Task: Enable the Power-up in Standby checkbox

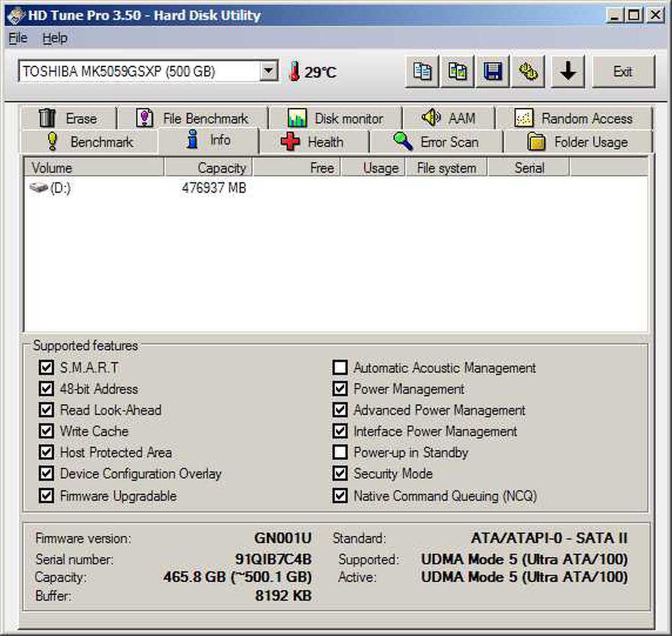Action: pyautogui.click(x=340, y=452)
